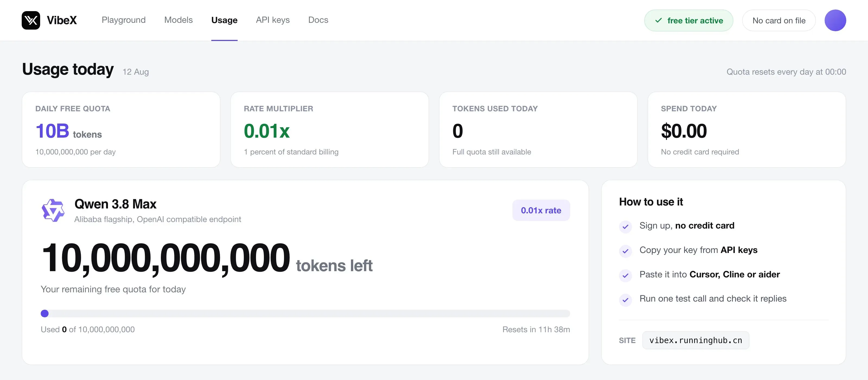Click the 0.01x rate badge

541,210
